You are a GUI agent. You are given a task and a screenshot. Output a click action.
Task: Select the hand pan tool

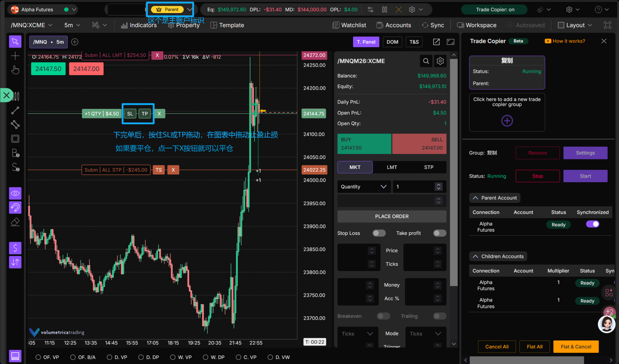pos(15,70)
